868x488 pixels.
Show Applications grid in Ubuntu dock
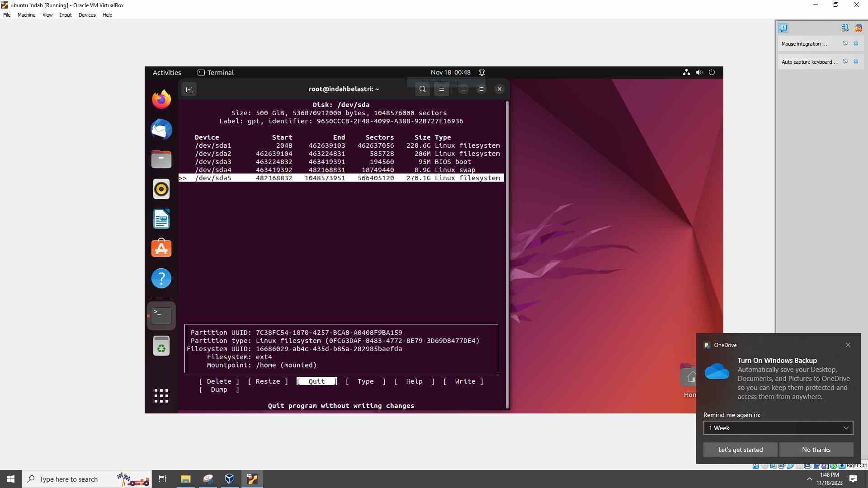[161, 396]
